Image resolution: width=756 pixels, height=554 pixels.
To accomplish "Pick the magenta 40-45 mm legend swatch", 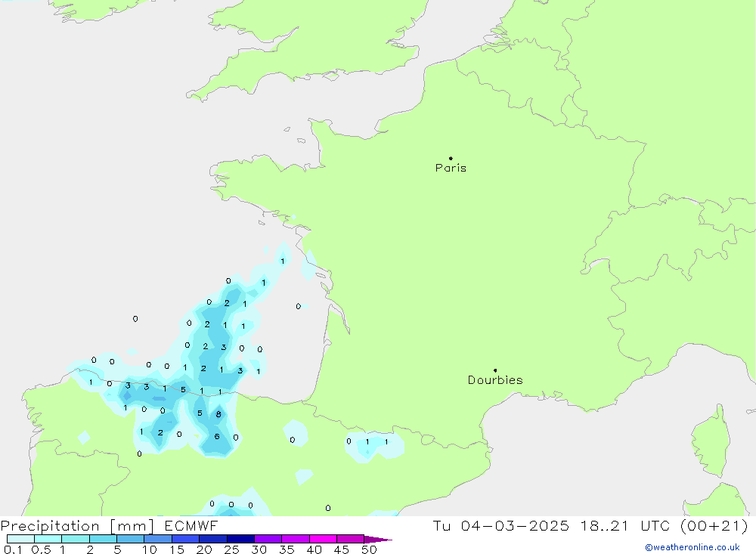I will click(323, 539).
